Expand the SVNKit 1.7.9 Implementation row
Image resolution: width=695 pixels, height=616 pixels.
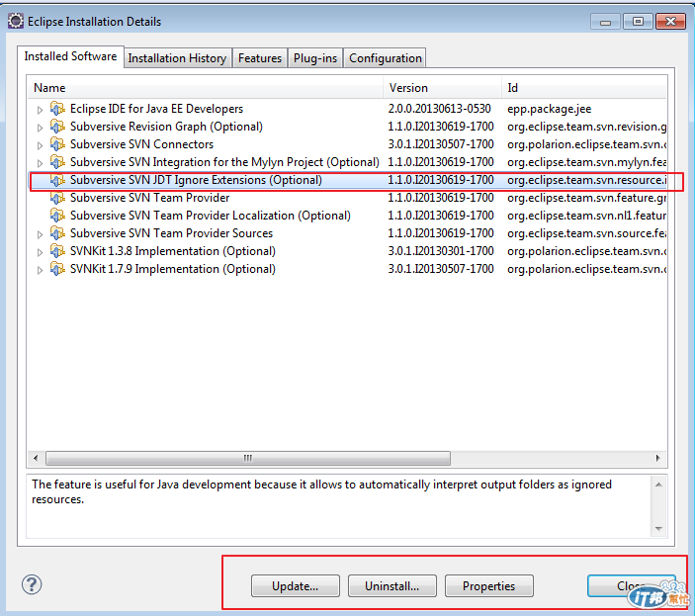(x=40, y=270)
